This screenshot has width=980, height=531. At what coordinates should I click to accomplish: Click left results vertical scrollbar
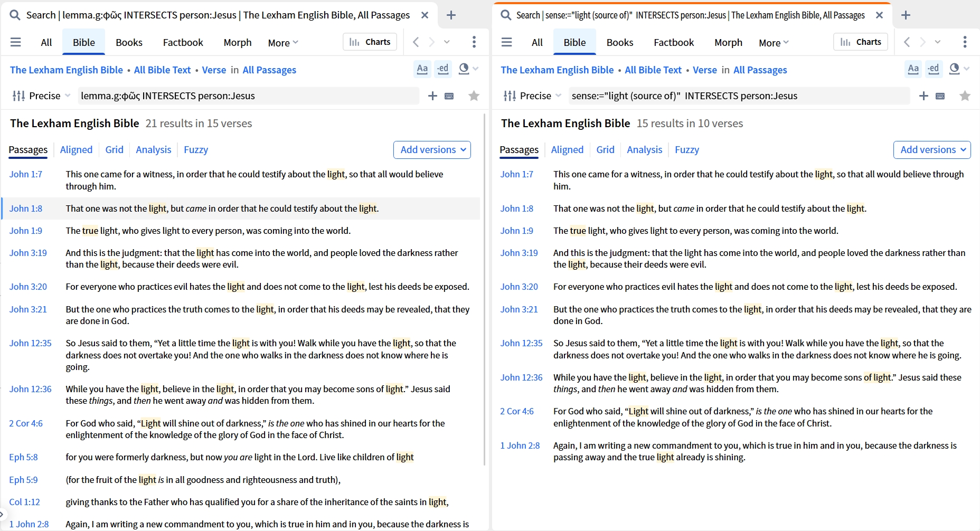click(x=485, y=289)
